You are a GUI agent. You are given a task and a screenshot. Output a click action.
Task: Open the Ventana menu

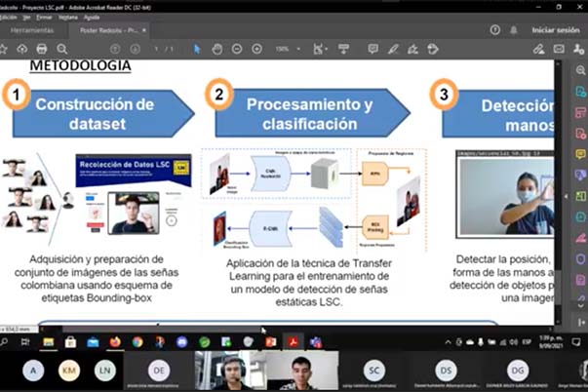[x=66, y=17]
